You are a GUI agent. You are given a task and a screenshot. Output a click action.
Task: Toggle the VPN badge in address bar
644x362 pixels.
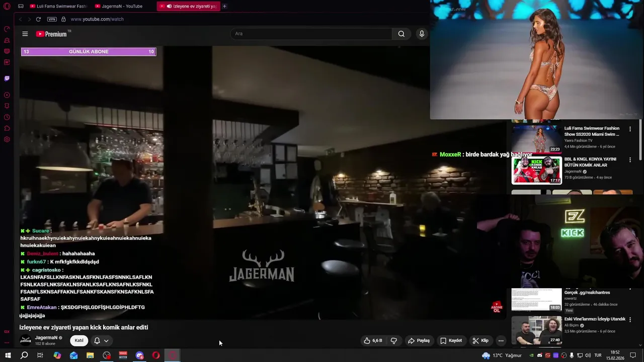click(52, 19)
